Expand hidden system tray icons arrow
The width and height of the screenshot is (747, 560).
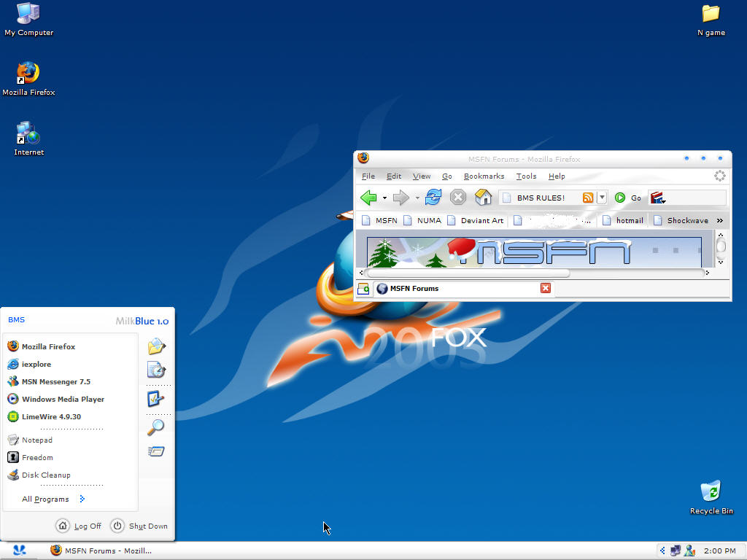coord(662,551)
